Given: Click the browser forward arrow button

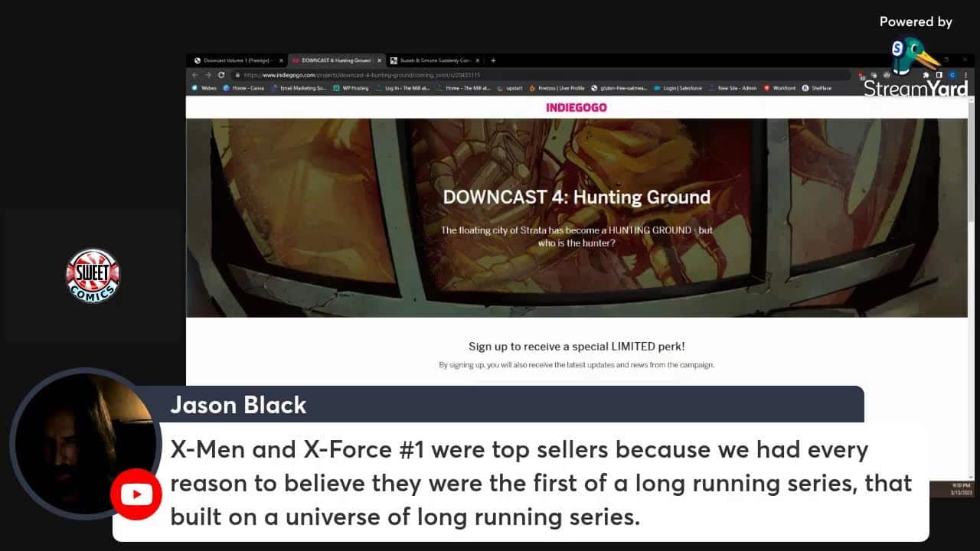Looking at the screenshot, I should tap(207, 75).
